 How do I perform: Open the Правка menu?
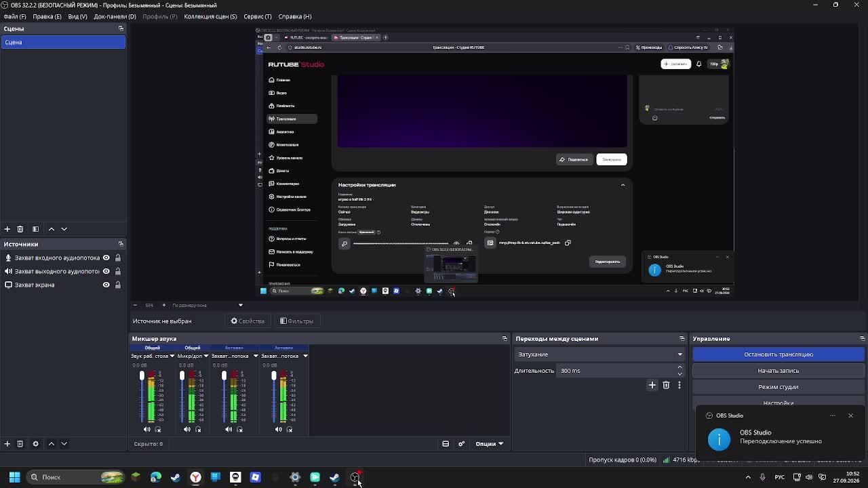coord(47,16)
